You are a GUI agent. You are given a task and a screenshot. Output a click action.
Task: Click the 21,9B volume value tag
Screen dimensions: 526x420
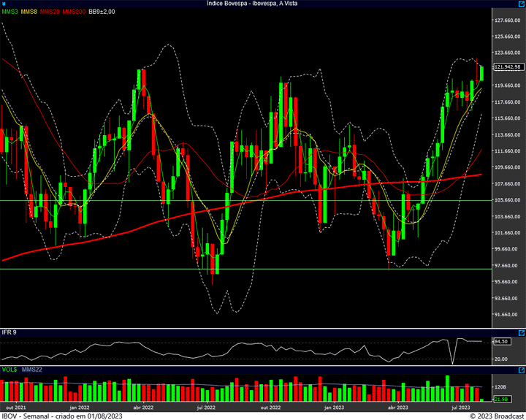tap(501, 399)
